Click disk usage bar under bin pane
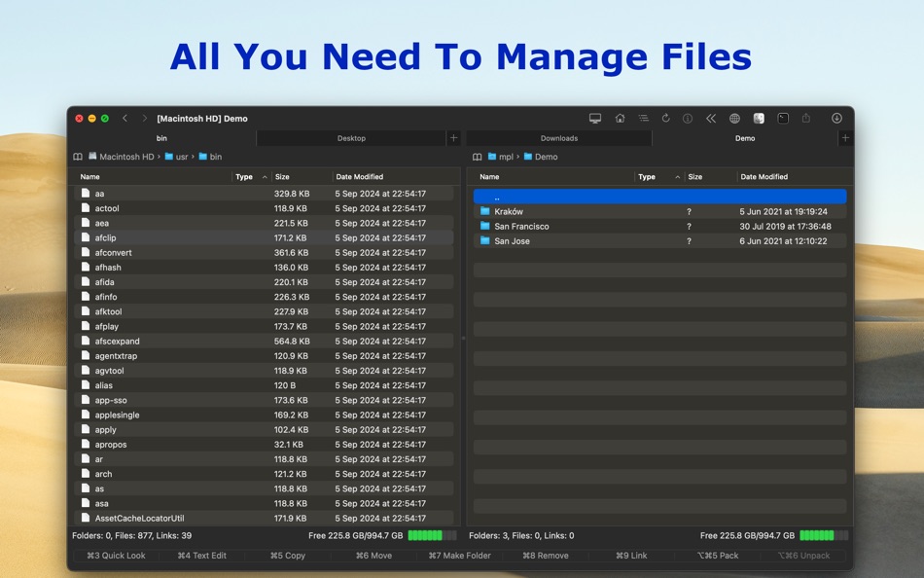Image resolution: width=924 pixels, height=578 pixels. pyautogui.click(x=432, y=535)
